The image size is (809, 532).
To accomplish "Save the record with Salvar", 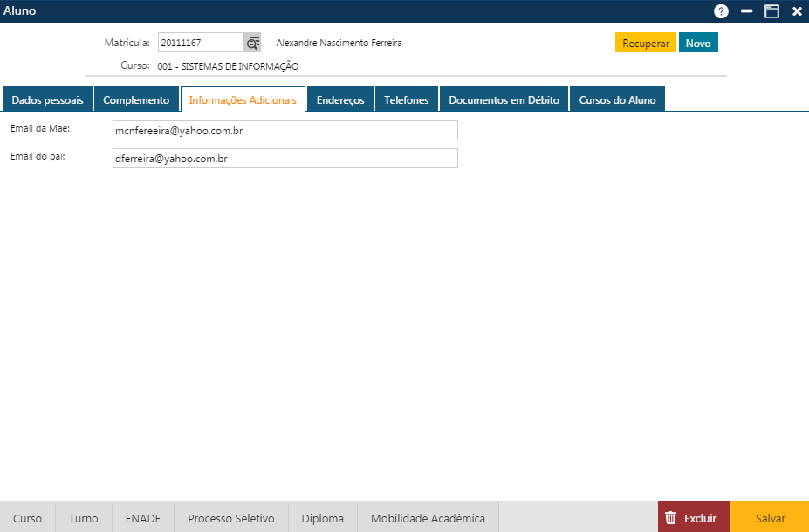I will tap(770, 518).
